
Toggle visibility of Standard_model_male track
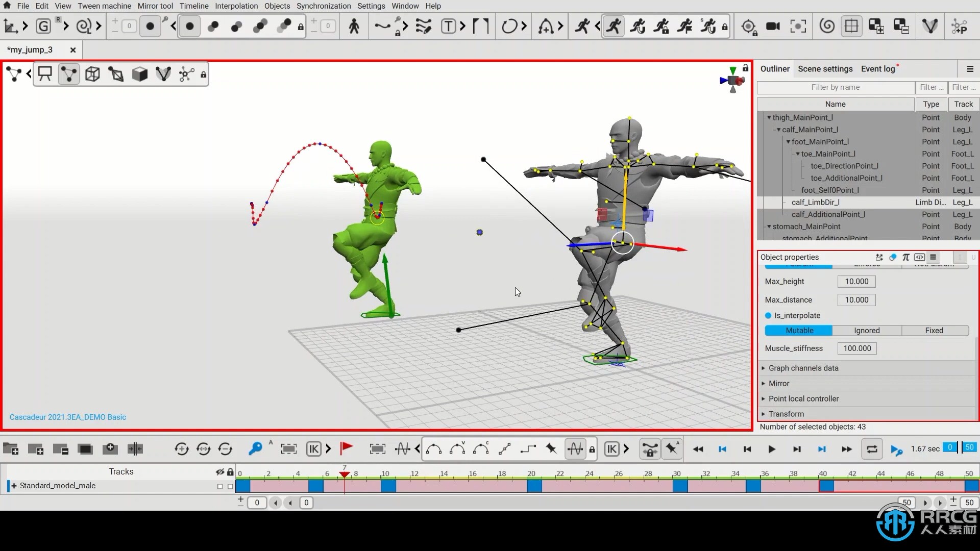[x=219, y=486]
